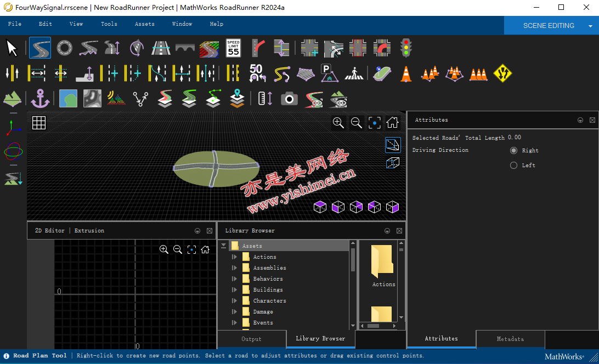Zoom in on the 3D viewport
Viewport: 599px width, 364px height.
tap(338, 123)
